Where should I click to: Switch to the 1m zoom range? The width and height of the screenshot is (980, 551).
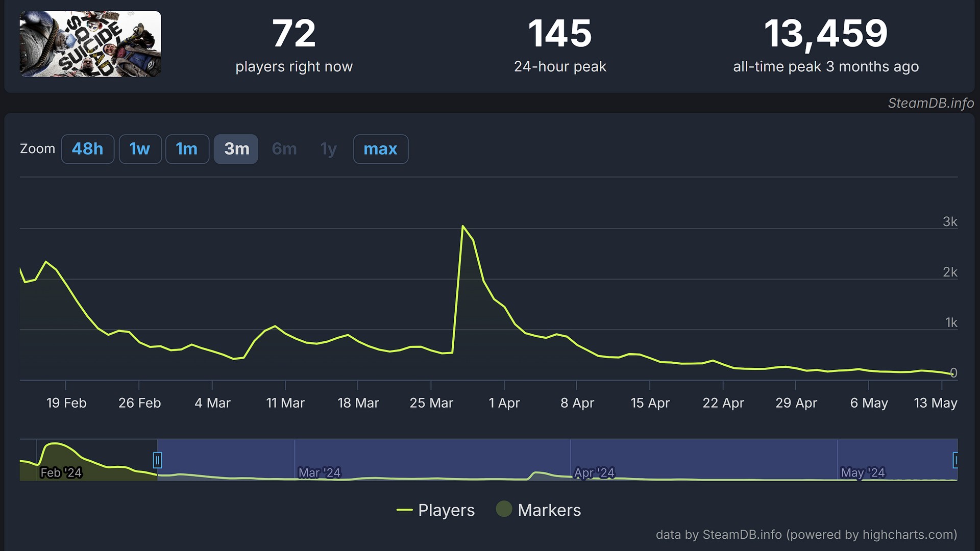pos(187,149)
